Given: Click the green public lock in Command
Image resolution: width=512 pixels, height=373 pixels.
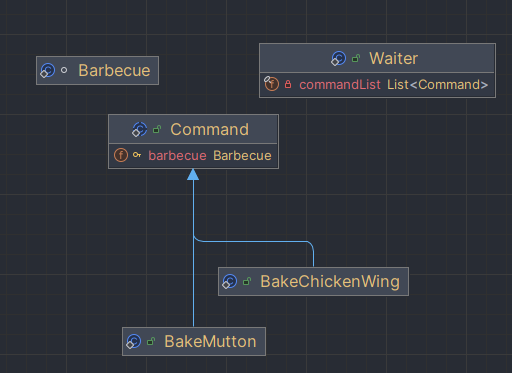Looking at the screenshot, I should point(157,129).
